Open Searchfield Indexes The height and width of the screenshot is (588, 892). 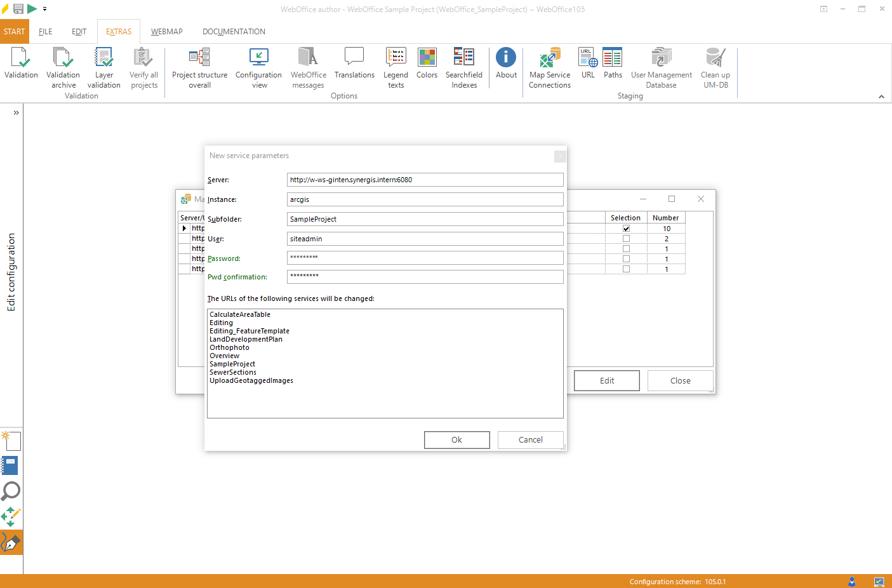(x=464, y=67)
